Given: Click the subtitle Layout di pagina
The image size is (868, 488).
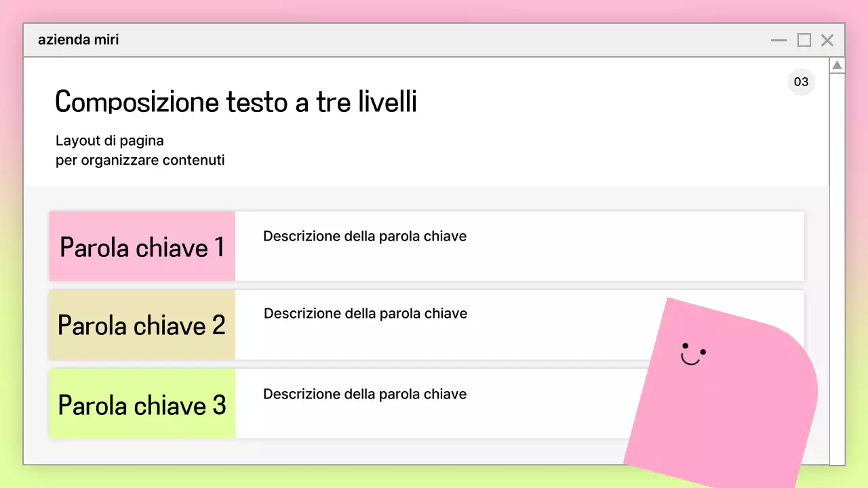Looking at the screenshot, I should coord(110,141).
